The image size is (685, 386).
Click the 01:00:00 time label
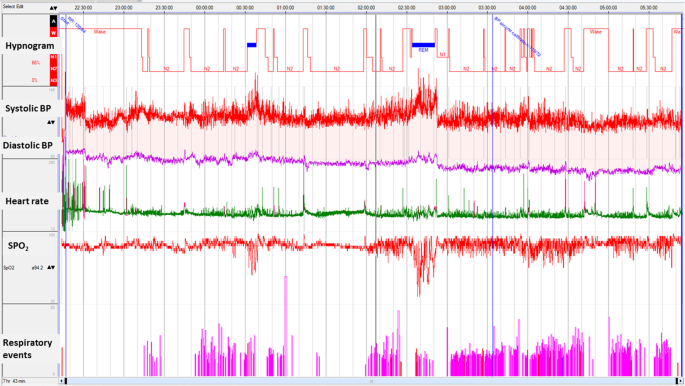point(285,8)
